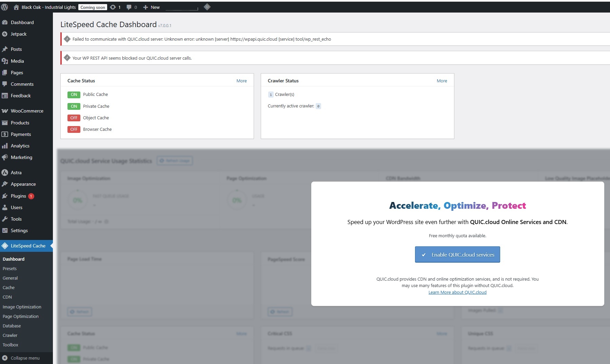This screenshot has height=364, width=610.
Task: Click the "Private Cache" label
Action: (x=96, y=106)
